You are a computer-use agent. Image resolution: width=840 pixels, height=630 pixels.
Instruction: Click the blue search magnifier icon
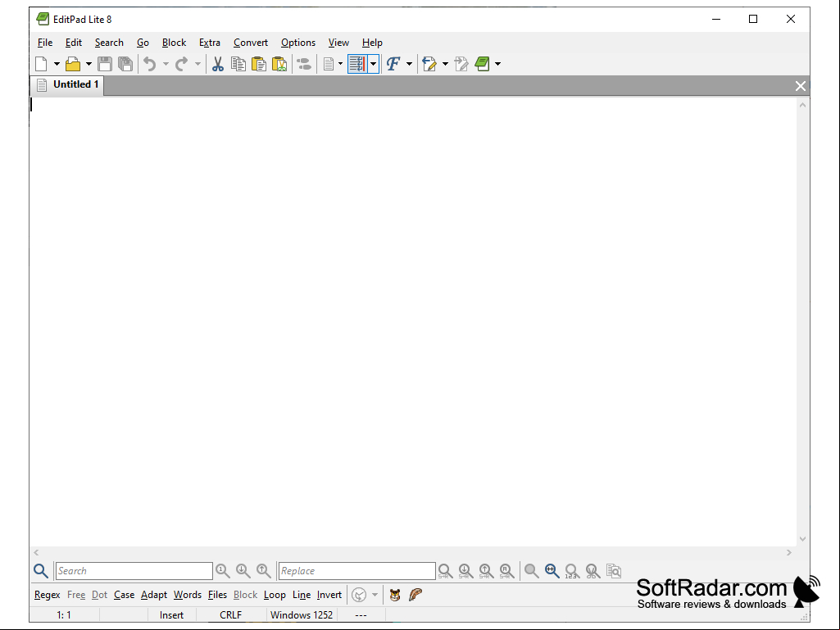[x=41, y=571]
